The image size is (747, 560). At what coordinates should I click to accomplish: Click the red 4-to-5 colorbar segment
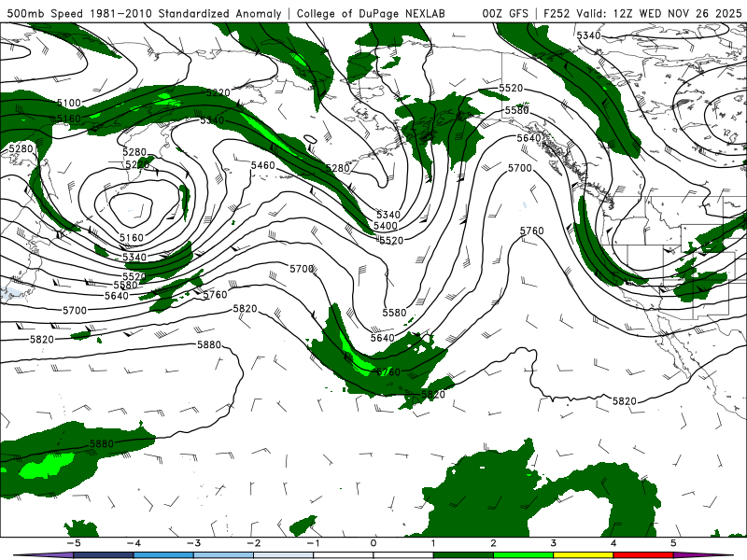pyautogui.click(x=643, y=555)
